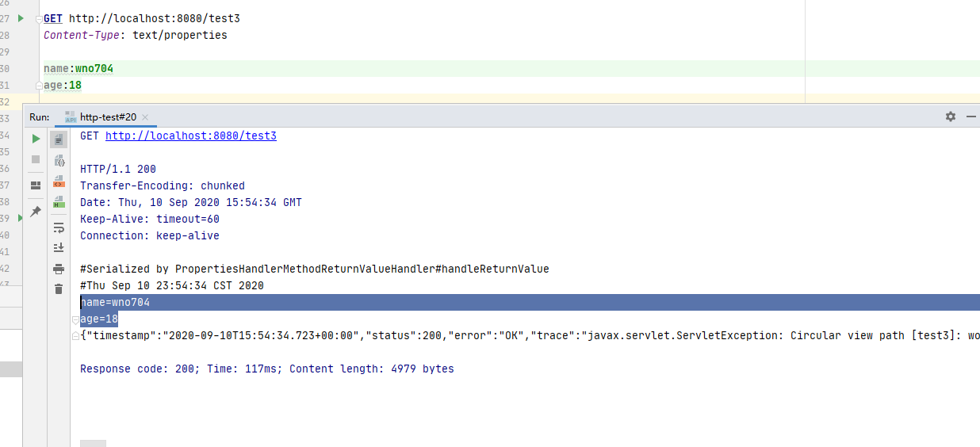Image resolution: width=980 pixels, height=447 pixels.
Task: Click the Stop button in Run panel
Action: click(36, 159)
